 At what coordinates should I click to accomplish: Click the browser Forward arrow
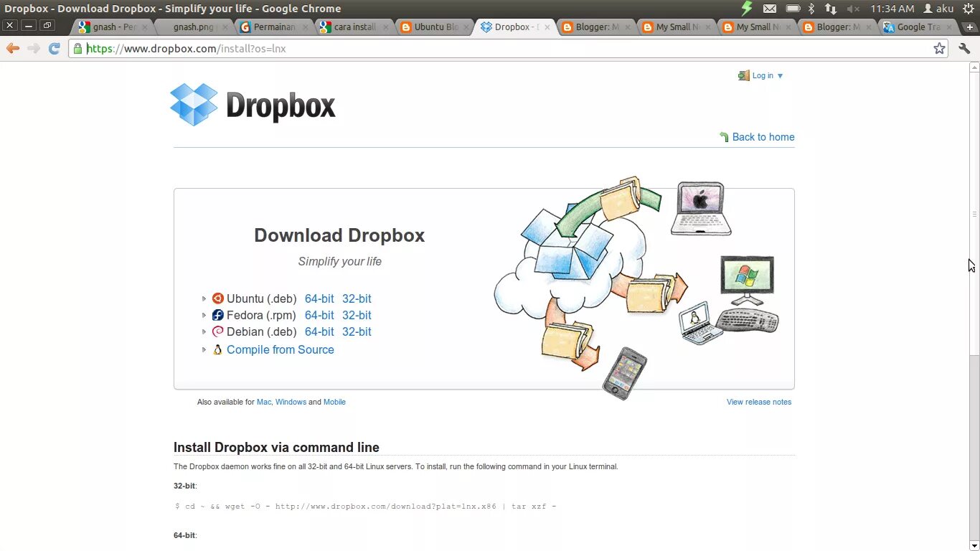point(33,48)
